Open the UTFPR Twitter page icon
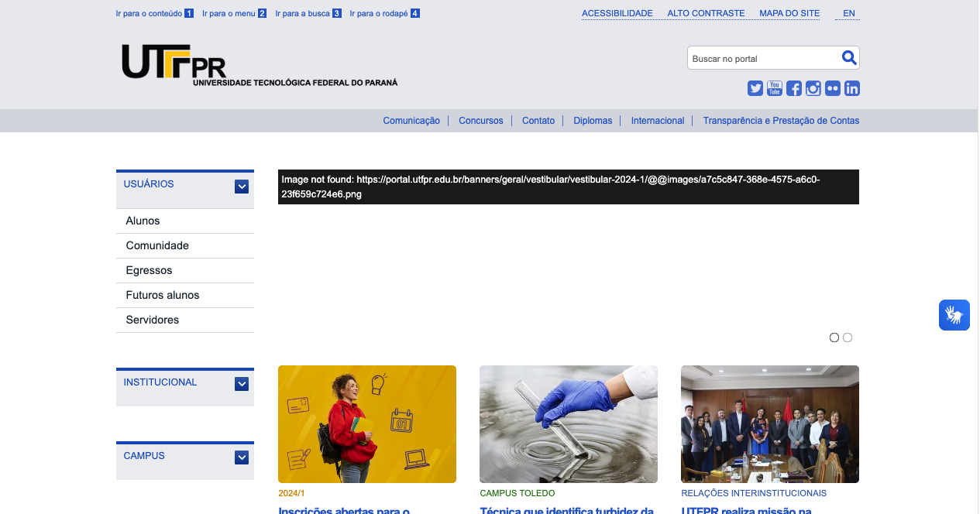The image size is (980, 514). (755, 88)
